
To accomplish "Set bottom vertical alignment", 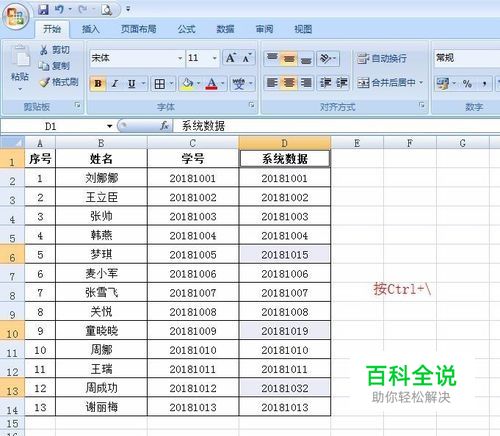I will point(306,59).
